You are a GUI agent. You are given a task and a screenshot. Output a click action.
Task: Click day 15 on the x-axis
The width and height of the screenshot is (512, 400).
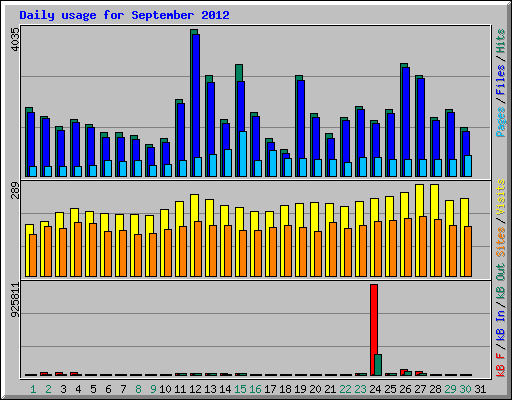pyautogui.click(x=240, y=389)
